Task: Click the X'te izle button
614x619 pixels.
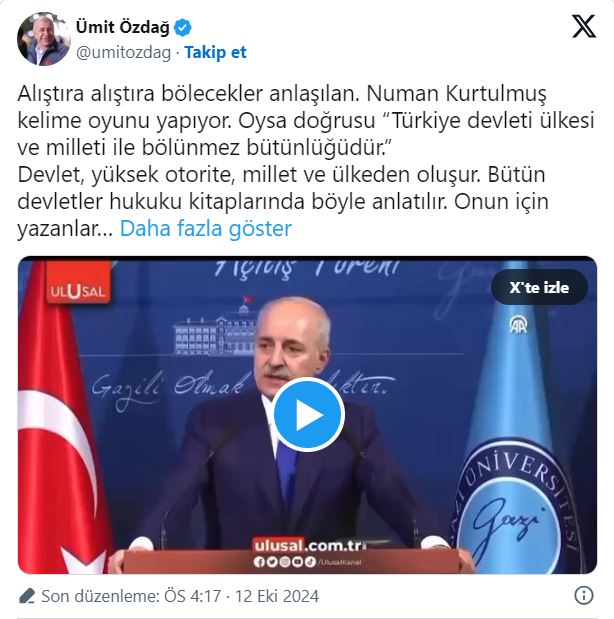Action: 539,287
